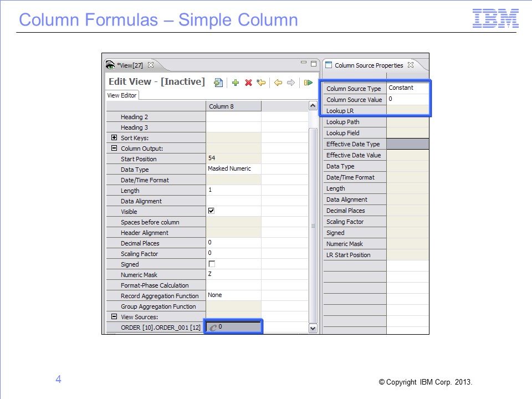Click the Decimal Places value 0 in Column 8

[233, 243]
